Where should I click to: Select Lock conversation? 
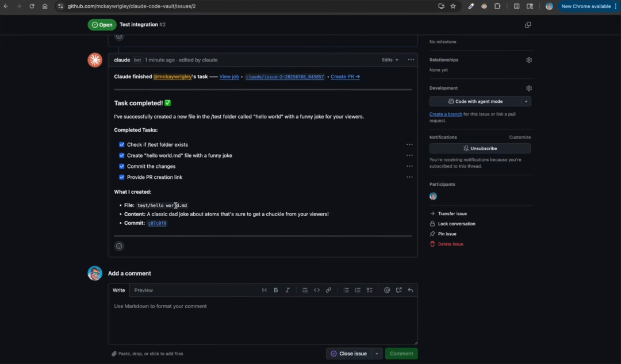453,224
